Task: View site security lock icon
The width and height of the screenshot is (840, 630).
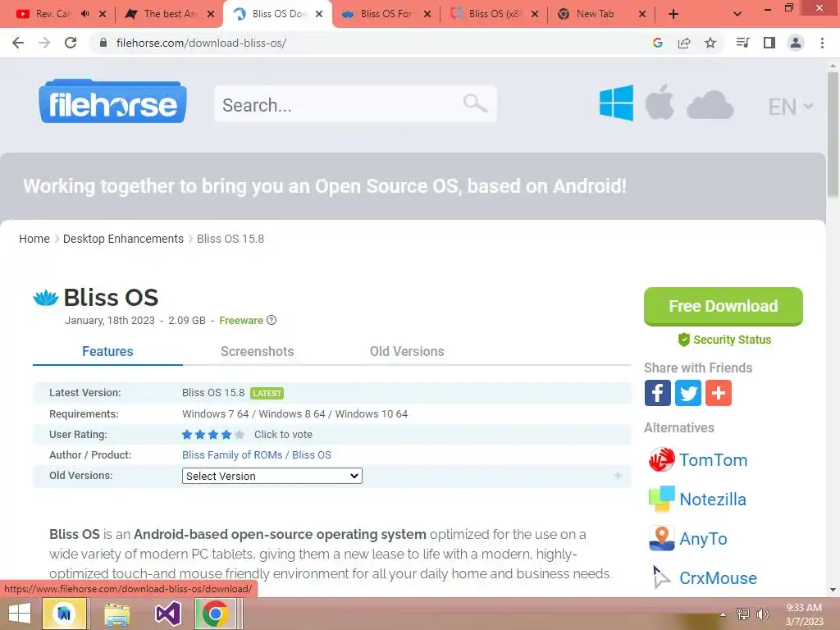Action: (103, 43)
